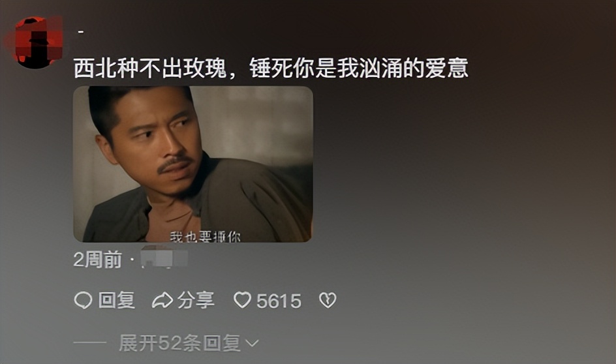Tap the share arrow icon
This screenshot has width=616, height=364.
pos(162,300)
